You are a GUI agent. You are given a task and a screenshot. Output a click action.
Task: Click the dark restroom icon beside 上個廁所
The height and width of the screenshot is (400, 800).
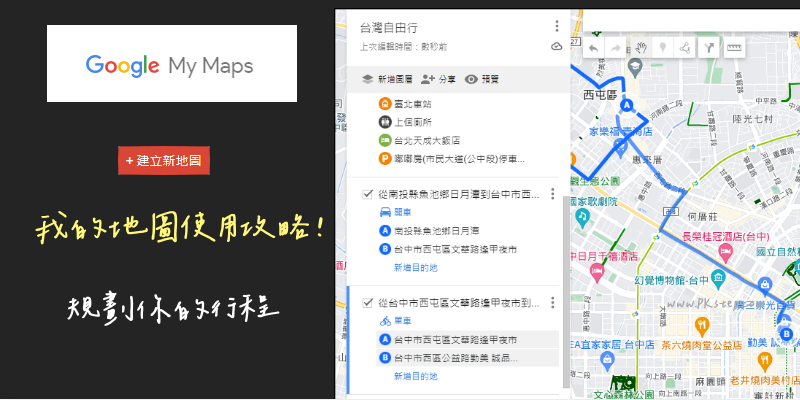tap(384, 122)
